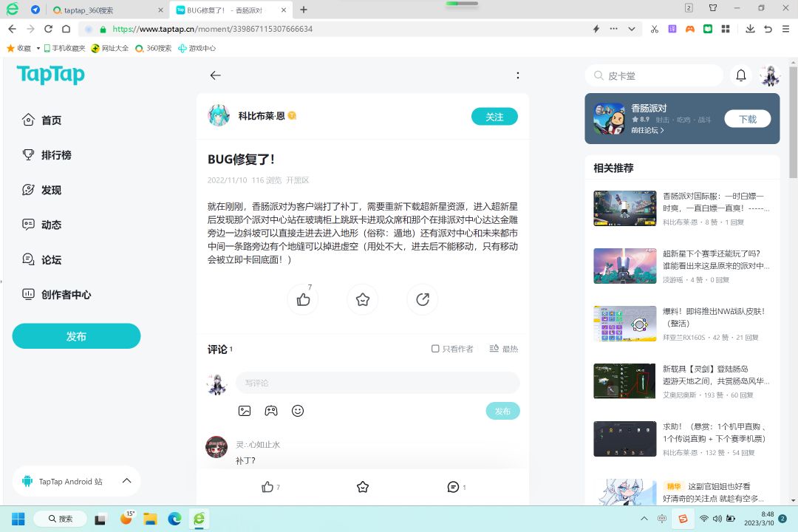Open Windows Start menu
Viewport: 798px width, 532px height.
18,519
